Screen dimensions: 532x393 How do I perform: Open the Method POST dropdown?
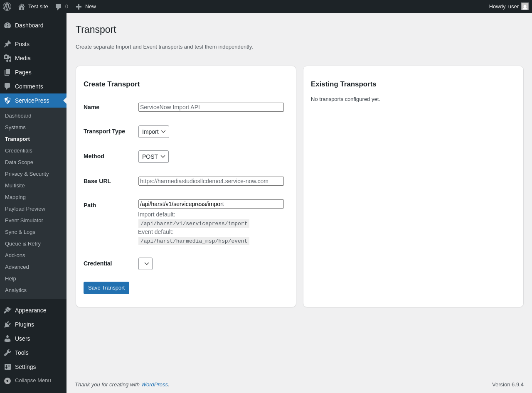point(153,157)
